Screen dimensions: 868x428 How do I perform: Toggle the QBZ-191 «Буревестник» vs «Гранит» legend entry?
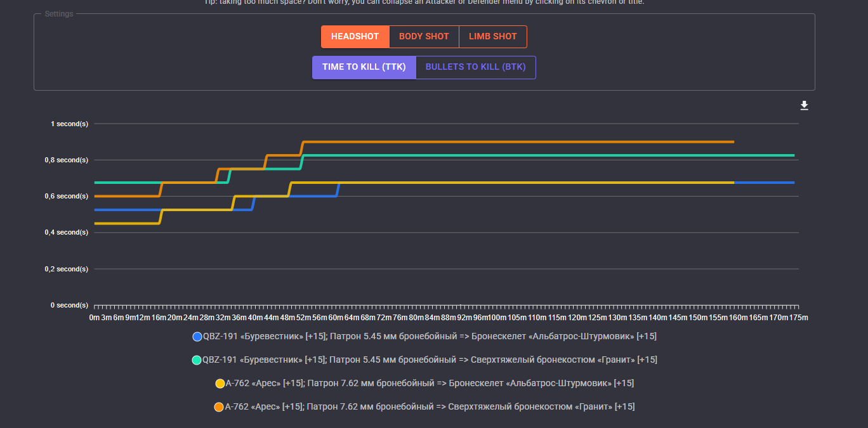point(424,360)
